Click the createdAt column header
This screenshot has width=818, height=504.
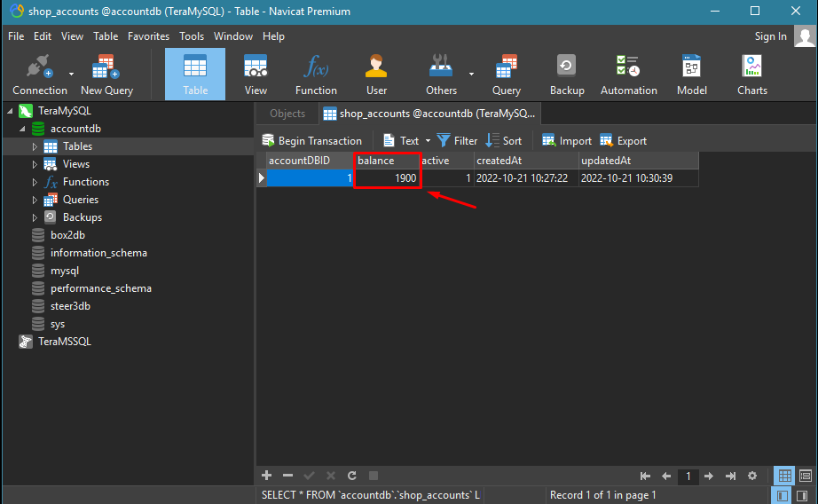click(x=526, y=161)
